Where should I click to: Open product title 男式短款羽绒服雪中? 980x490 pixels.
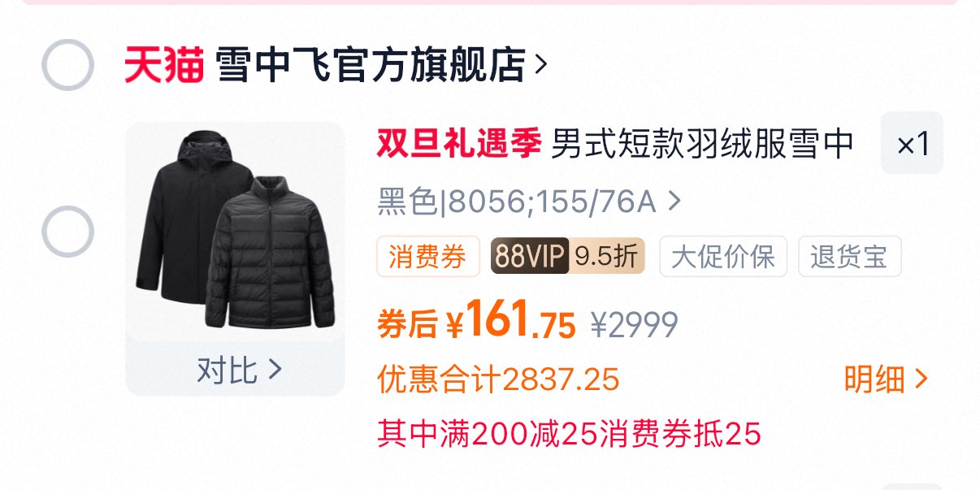pos(703,145)
